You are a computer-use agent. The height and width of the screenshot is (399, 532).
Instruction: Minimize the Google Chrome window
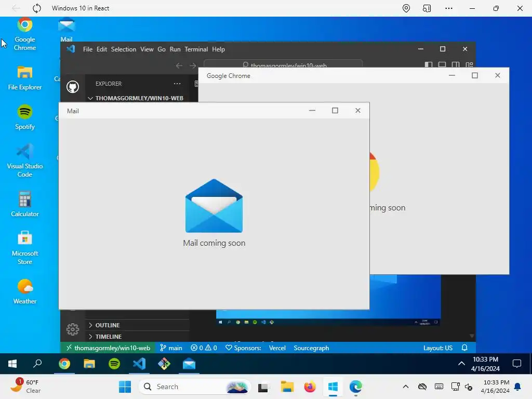[x=452, y=75]
